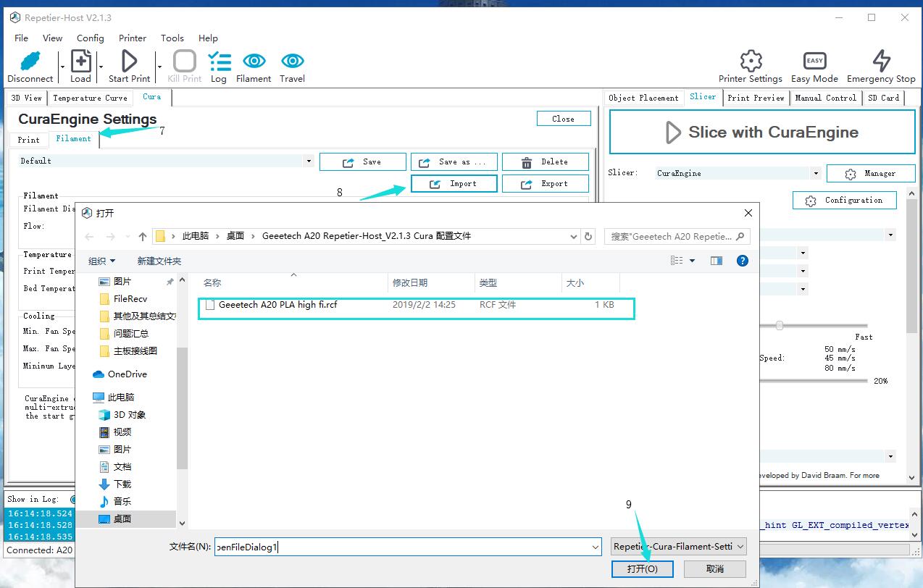Click the Start Print play icon
The image size is (923, 588).
pyautogui.click(x=130, y=62)
